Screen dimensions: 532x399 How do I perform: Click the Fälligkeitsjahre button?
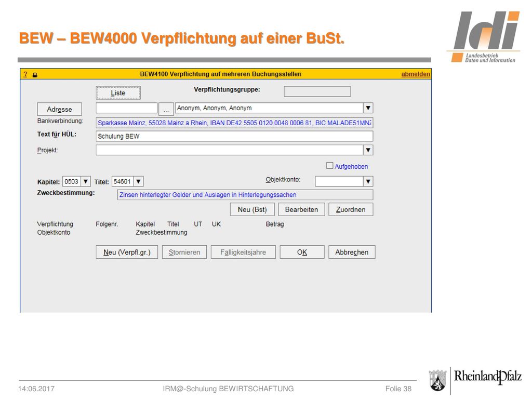pyautogui.click(x=243, y=252)
